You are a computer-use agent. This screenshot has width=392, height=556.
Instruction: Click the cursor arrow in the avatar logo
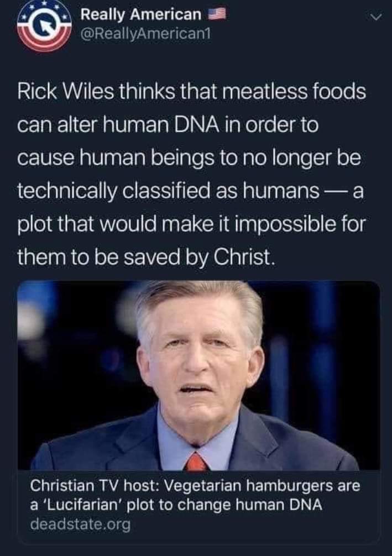[x=45, y=25]
